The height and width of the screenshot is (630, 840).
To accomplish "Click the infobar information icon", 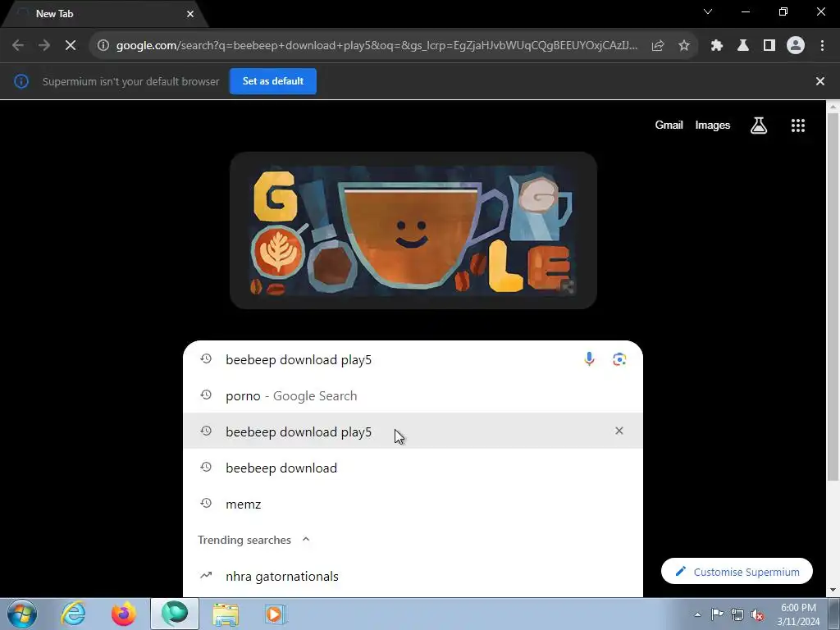I will [21, 81].
